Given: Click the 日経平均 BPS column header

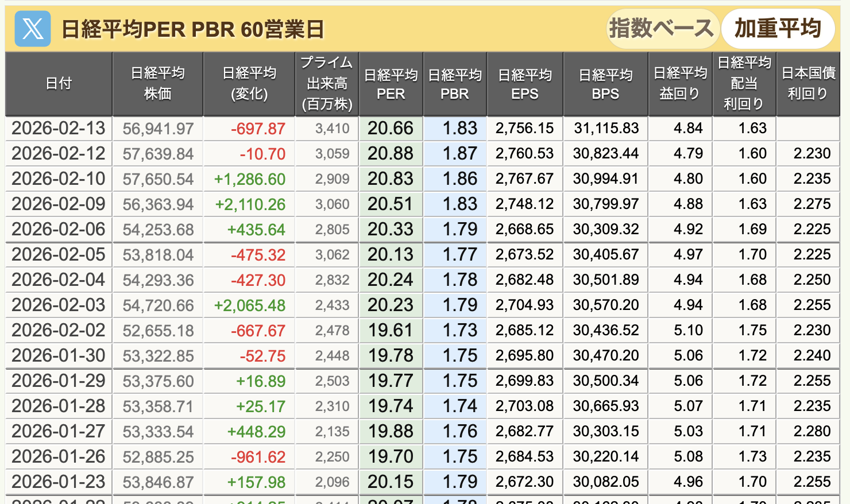Looking at the screenshot, I should tap(605, 84).
